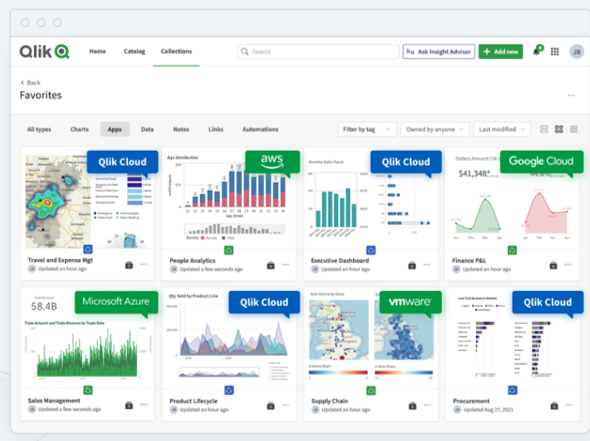The height and width of the screenshot is (441, 590).
Task: Click the first macOS window control dot
Action: [x=25, y=23]
